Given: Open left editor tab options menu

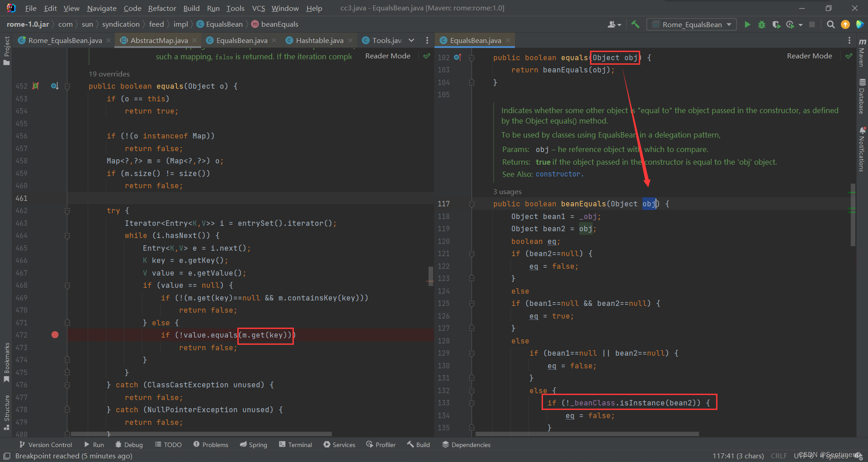Looking at the screenshot, I should (x=427, y=40).
